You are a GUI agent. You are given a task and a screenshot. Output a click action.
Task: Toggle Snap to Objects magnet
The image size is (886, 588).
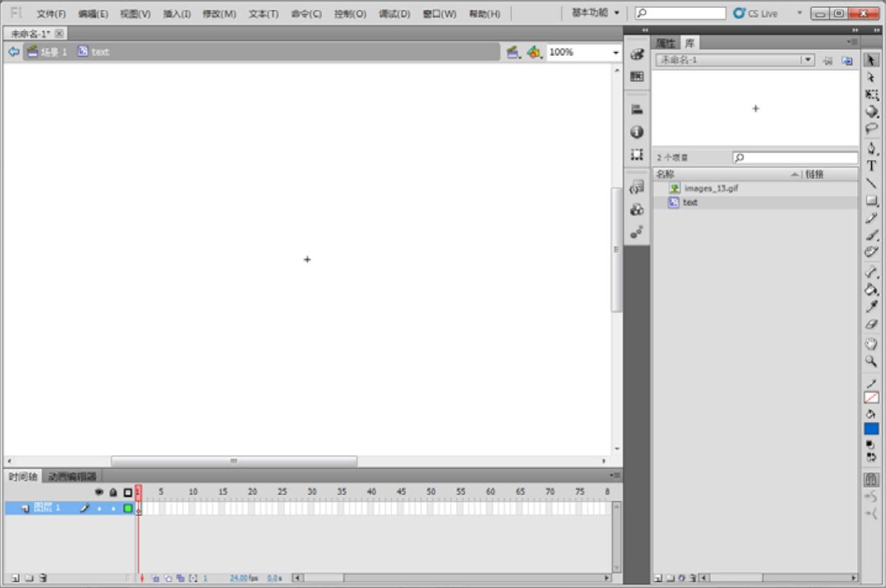(871, 479)
